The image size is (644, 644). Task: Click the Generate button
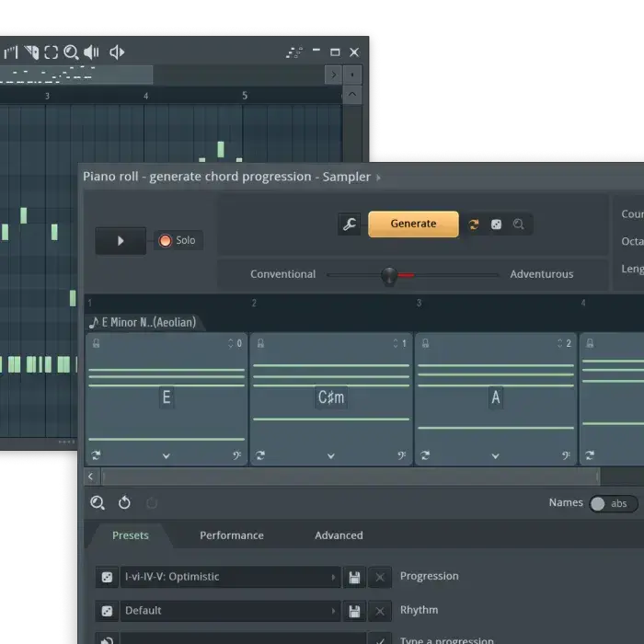click(413, 224)
